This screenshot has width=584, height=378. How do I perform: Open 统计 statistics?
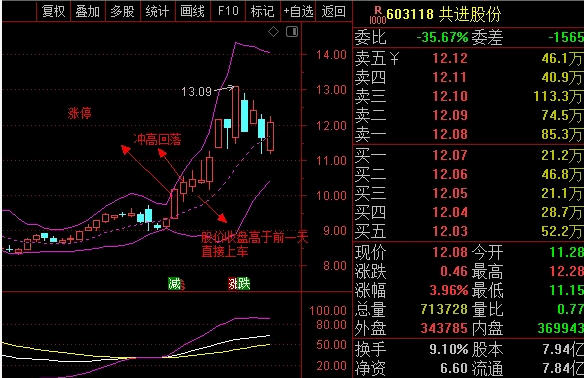click(x=157, y=11)
